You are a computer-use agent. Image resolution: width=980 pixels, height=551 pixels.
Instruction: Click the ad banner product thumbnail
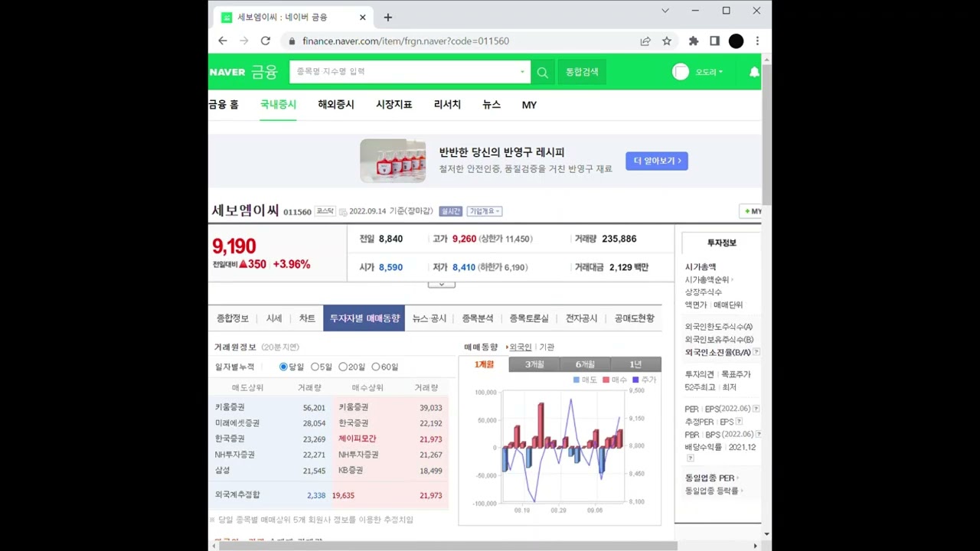click(x=393, y=161)
